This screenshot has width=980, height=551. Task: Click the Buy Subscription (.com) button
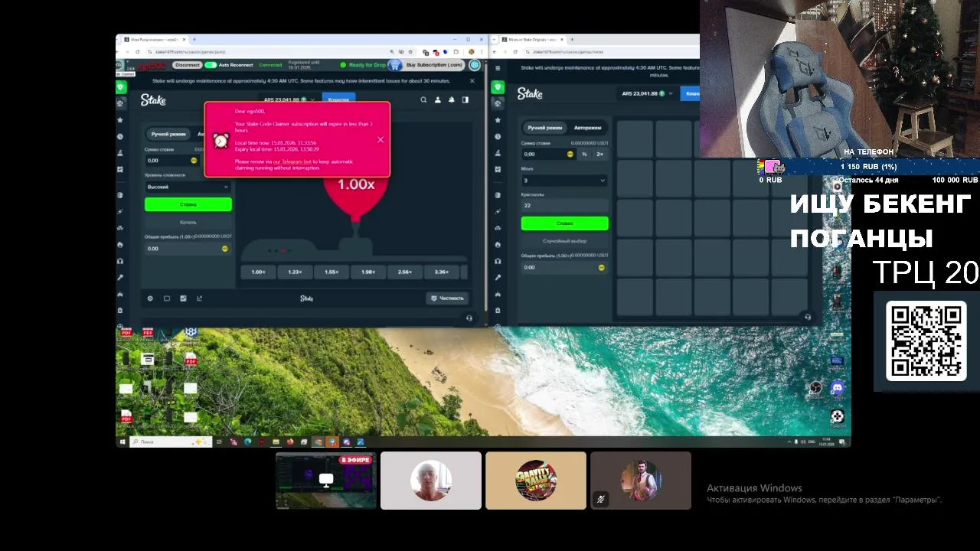coord(434,65)
